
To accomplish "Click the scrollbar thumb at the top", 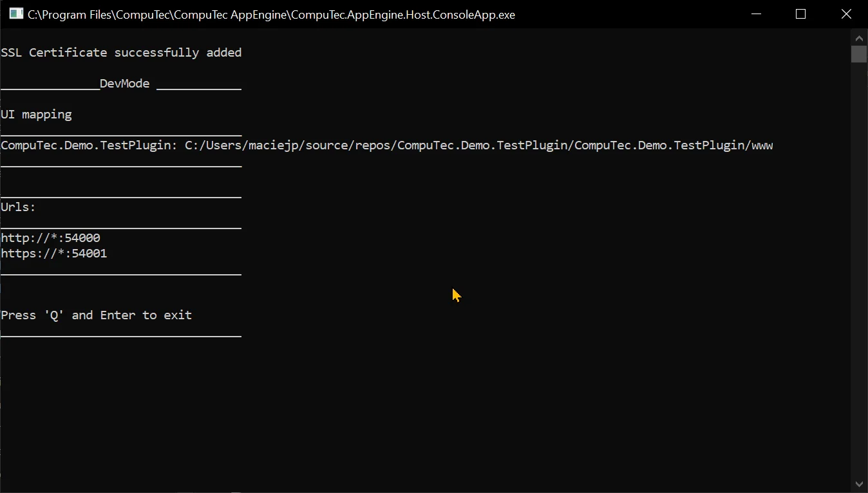I will [x=859, y=54].
